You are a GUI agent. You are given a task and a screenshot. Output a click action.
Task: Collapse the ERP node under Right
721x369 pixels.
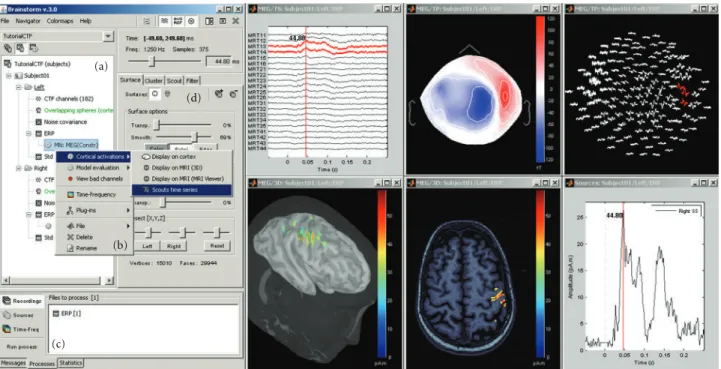29,214
